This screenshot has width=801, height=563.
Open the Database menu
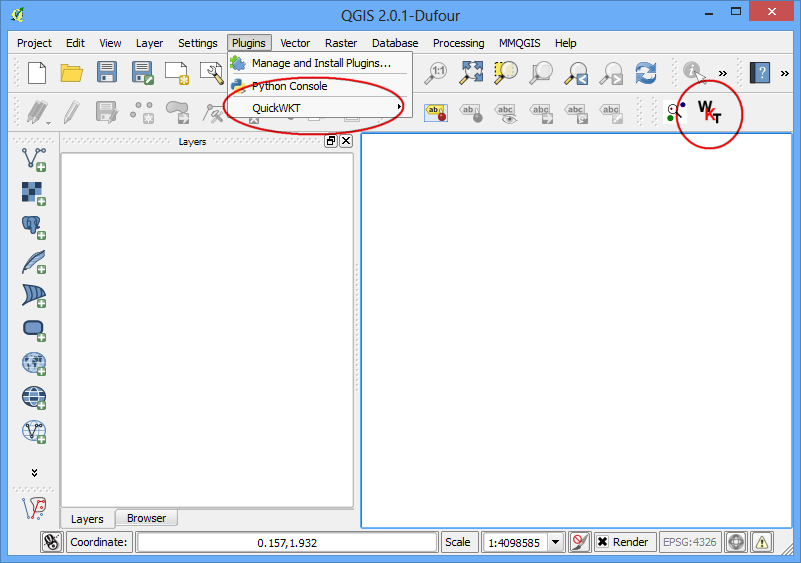pos(395,43)
